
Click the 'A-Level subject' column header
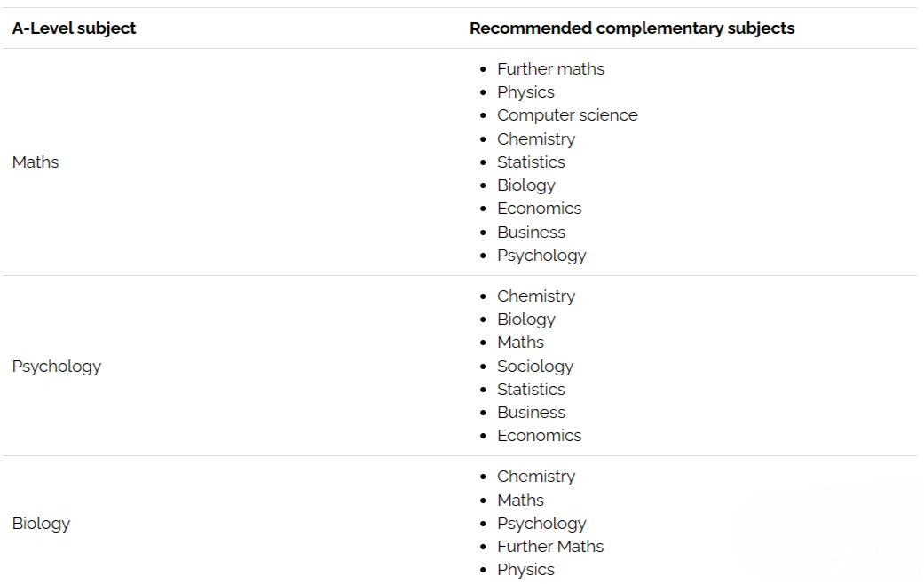(75, 28)
